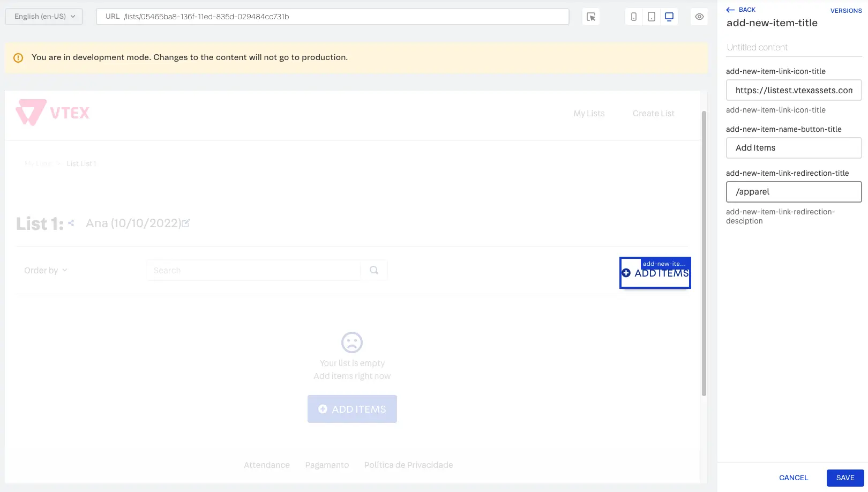Click the share icon next to List 1
Image resolution: width=868 pixels, height=492 pixels.
[71, 223]
